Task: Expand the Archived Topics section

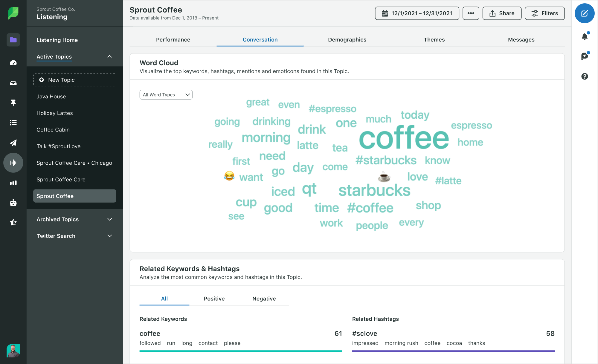Action: [x=75, y=219]
